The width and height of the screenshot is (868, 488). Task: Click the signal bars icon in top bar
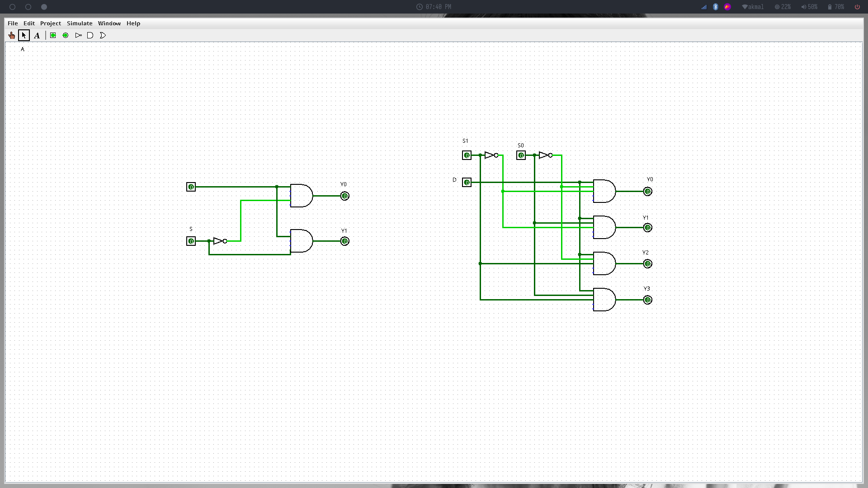point(704,7)
